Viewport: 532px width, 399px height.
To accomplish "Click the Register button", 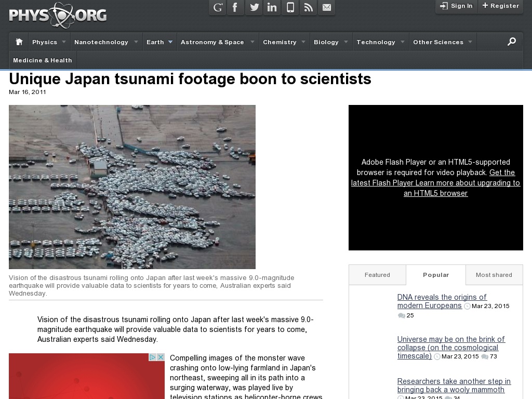I will (x=500, y=6).
